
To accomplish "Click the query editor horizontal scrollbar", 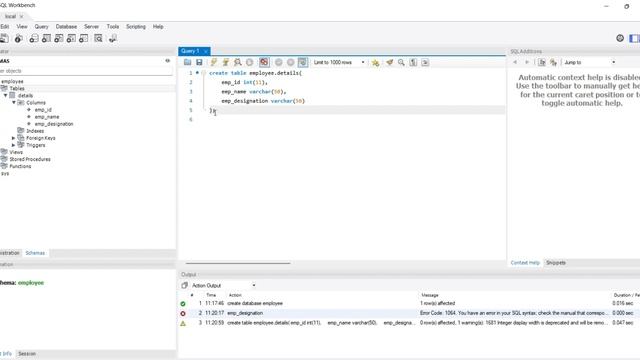I will click(x=238, y=264).
